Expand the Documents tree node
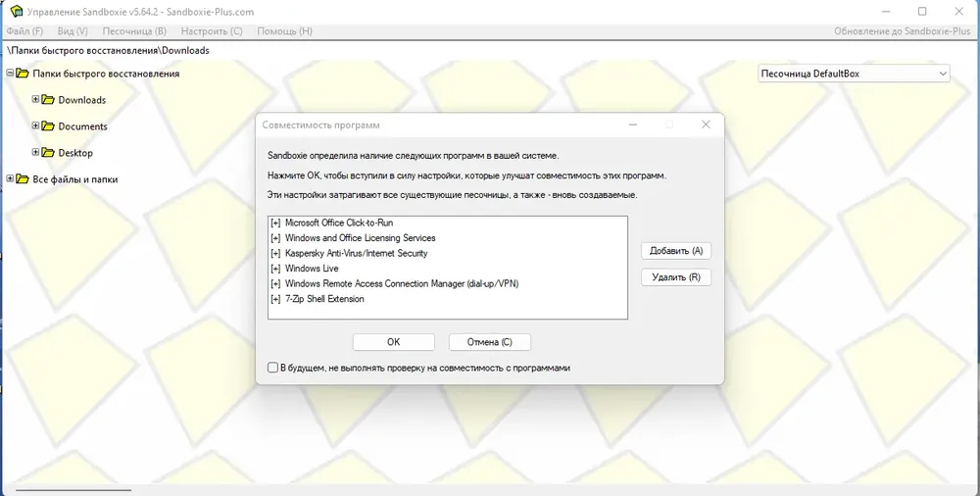Screen dimensions: 980x496 tap(35, 125)
